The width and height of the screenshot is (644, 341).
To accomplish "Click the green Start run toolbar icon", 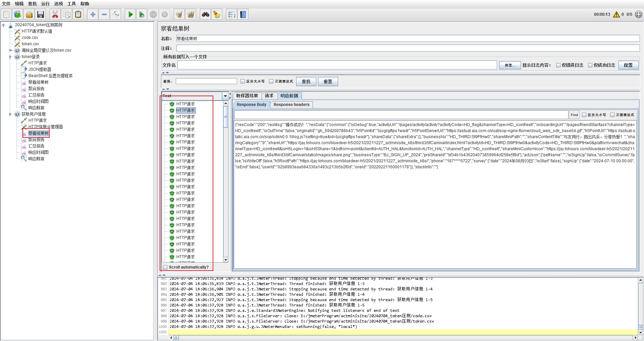I will tap(130, 14).
